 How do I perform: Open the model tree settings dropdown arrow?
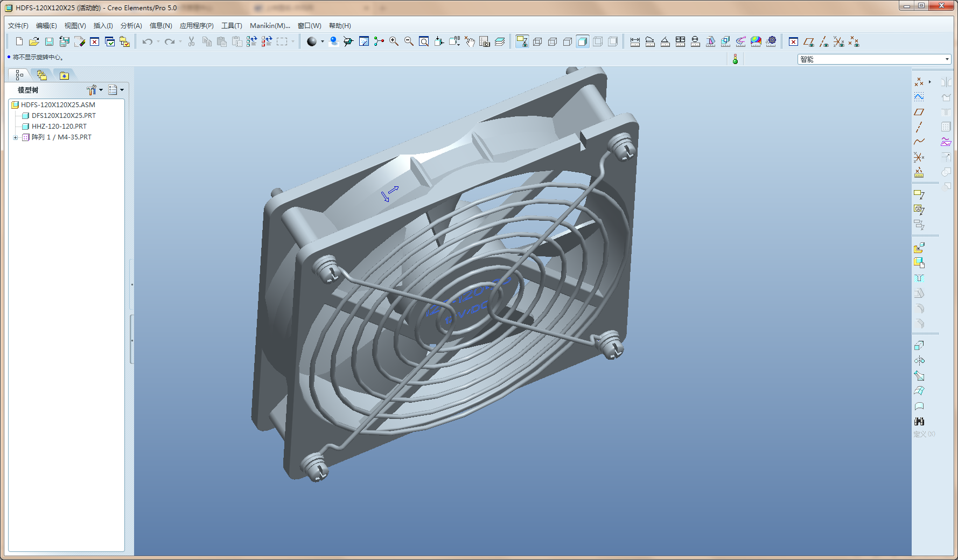(101, 90)
